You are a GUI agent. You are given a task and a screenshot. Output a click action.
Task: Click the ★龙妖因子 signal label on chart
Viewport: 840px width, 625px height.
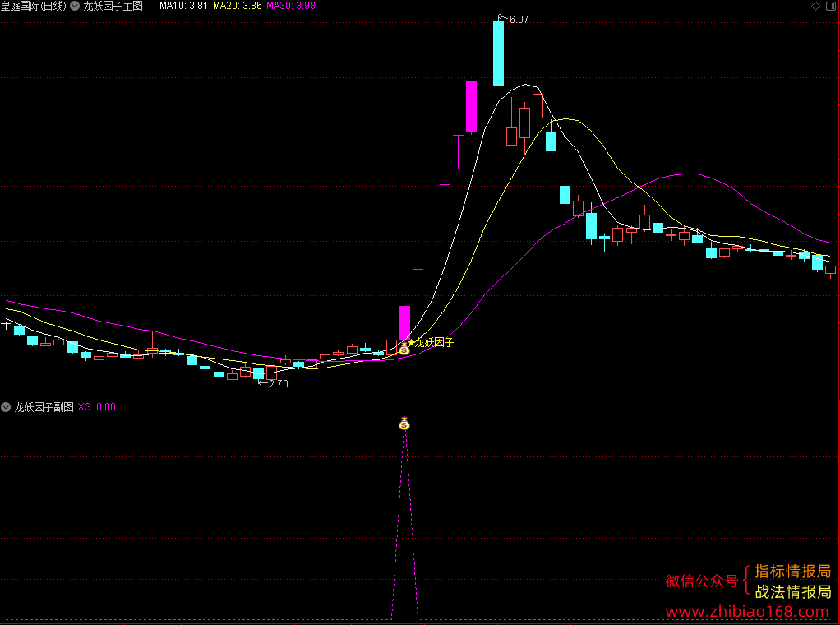(431, 342)
